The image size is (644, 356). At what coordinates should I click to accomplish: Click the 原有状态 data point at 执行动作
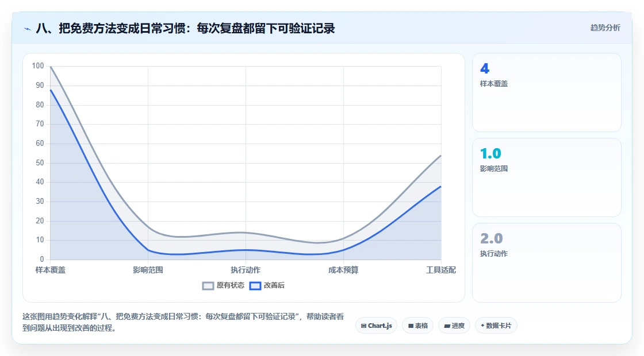(x=246, y=233)
